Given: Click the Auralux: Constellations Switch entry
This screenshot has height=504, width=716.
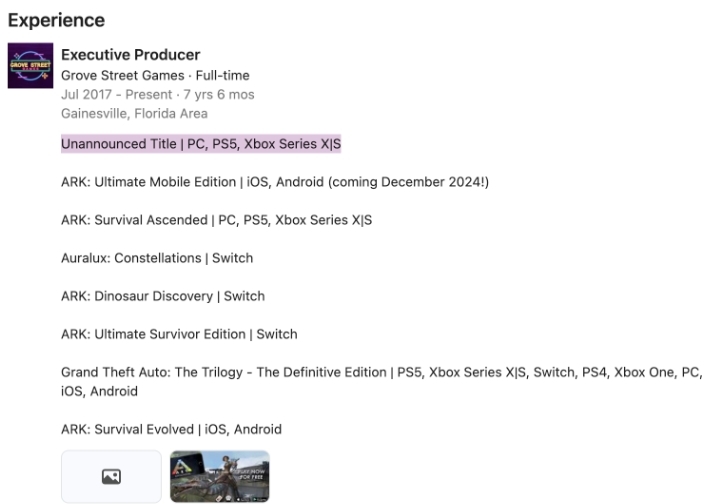Looking at the screenshot, I should (x=157, y=258).
